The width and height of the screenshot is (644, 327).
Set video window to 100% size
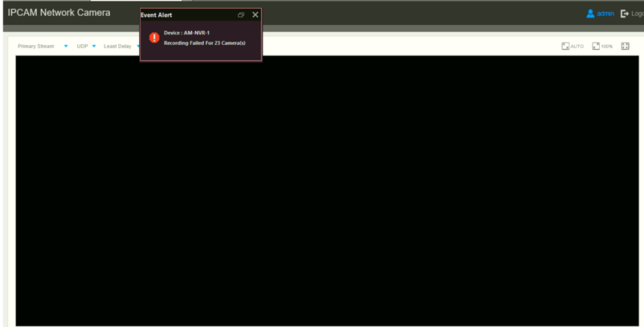(603, 46)
